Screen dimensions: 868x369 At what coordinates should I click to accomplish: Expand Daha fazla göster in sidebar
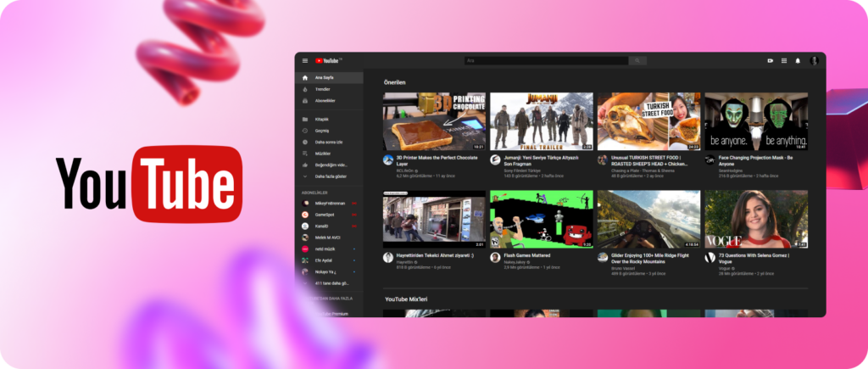329,176
